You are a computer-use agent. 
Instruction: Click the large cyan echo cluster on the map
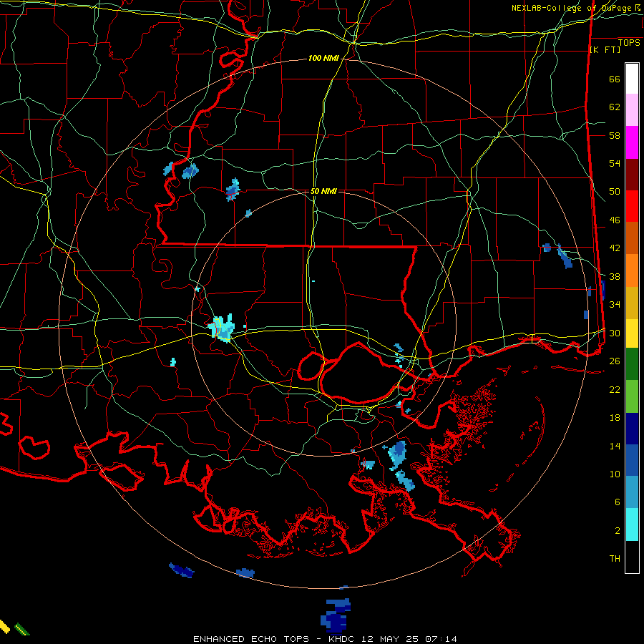point(221,328)
